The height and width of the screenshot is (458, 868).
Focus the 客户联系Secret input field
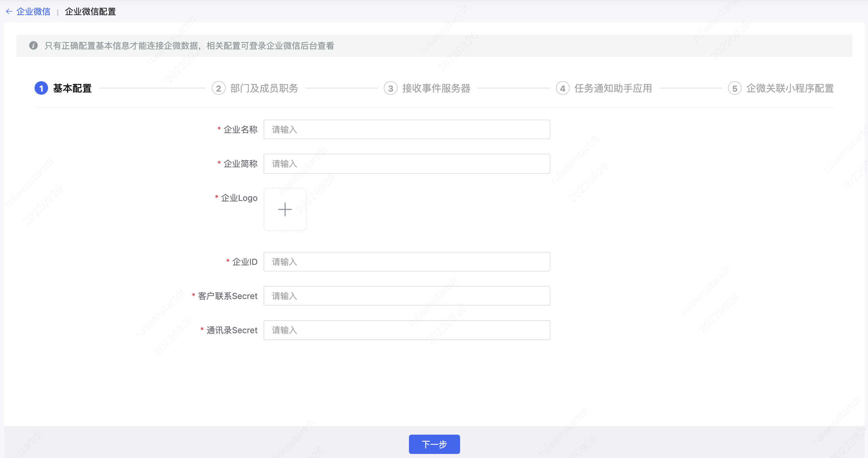click(x=407, y=296)
